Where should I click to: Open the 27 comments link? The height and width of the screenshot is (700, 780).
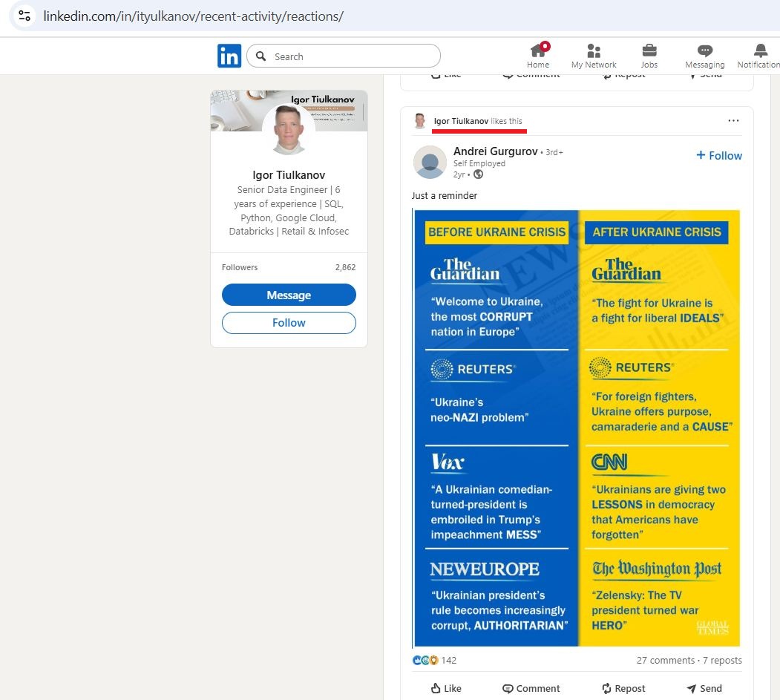(665, 660)
